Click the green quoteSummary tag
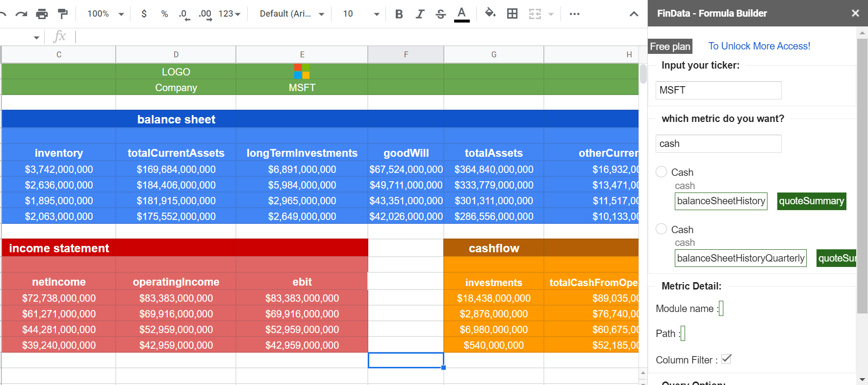 [x=812, y=201]
